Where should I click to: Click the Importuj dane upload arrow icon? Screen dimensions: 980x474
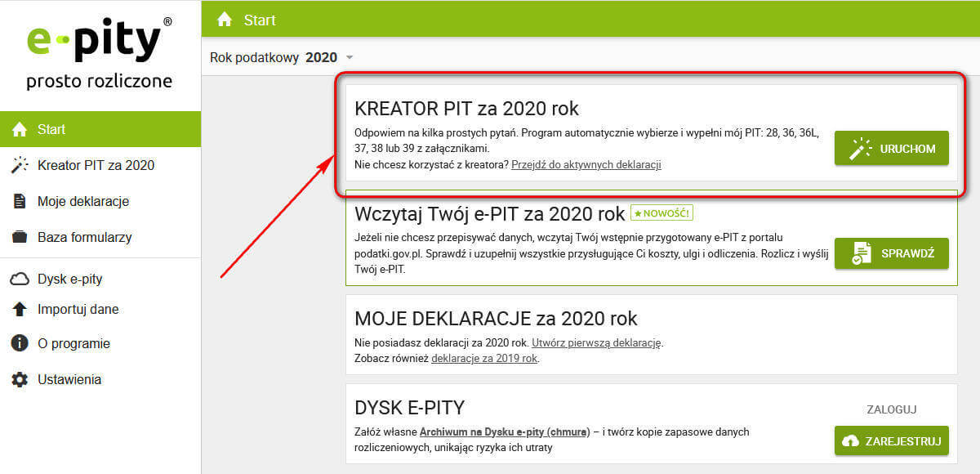click(x=18, y=310)
